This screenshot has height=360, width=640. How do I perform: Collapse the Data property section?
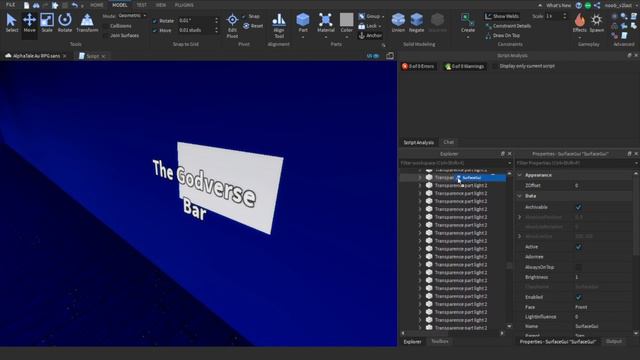pos(520,196)
